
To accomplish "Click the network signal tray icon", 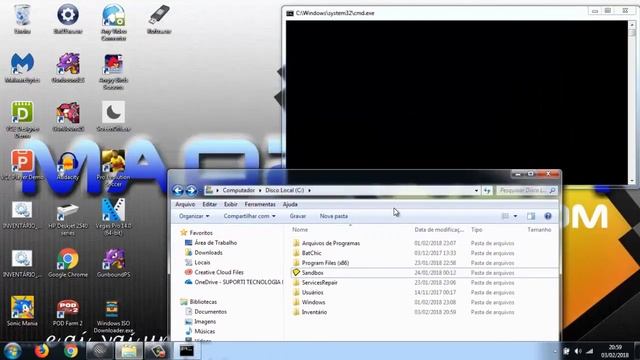I will pos(590,351).
